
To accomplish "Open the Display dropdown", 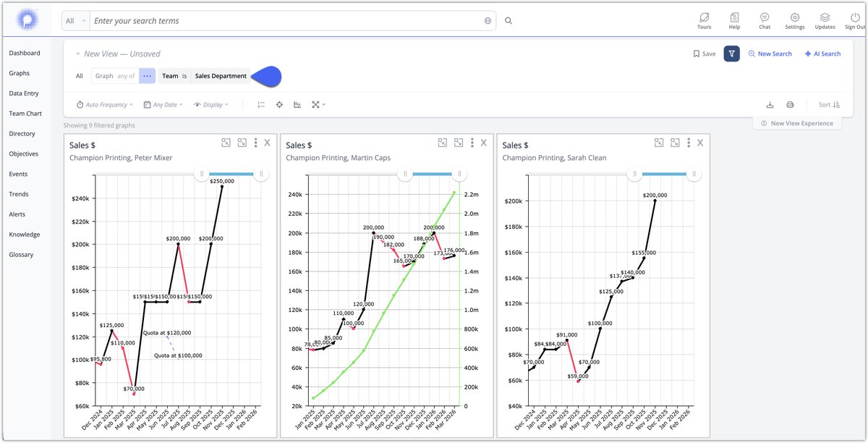I will pos(210,105).
